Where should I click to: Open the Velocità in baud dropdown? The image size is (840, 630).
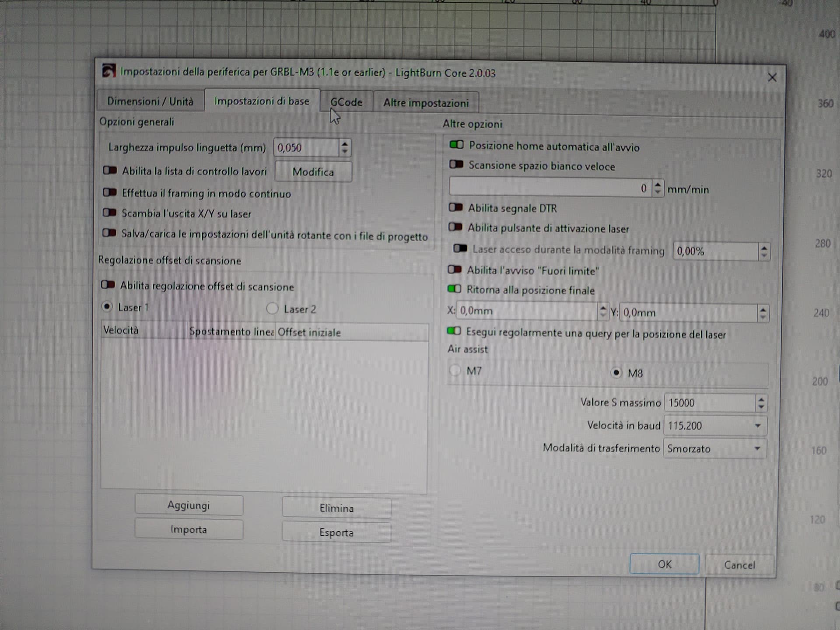pos(715,426)
